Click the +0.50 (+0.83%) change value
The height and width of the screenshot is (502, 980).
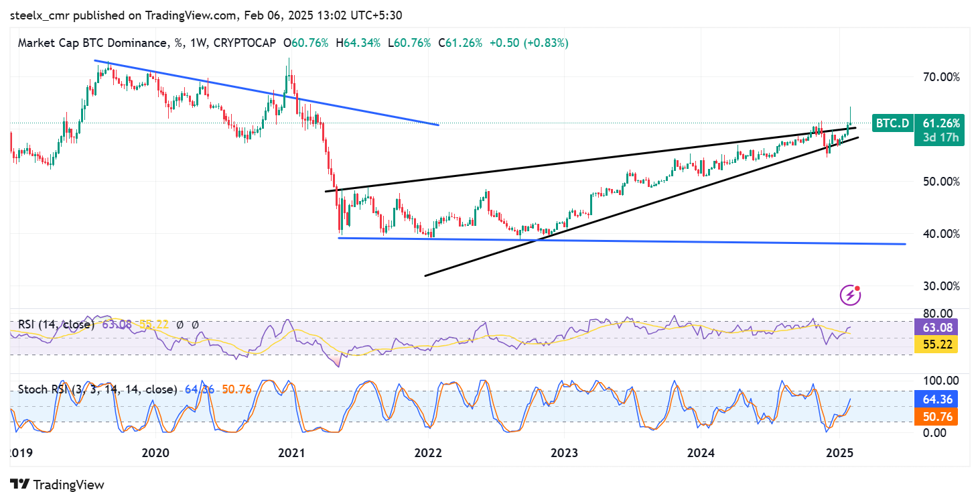(x=529, y=43)
